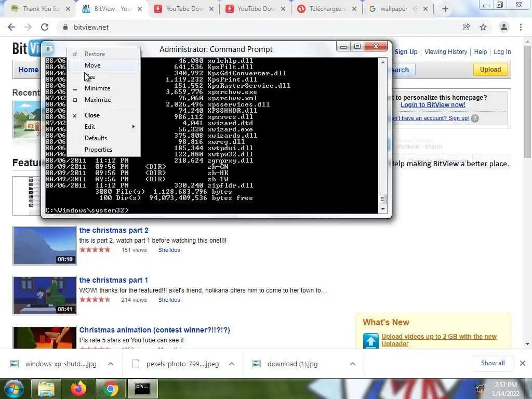Click the browser forward arrow
The height and width of the screenshot is (399, 532).
[28, 27]
